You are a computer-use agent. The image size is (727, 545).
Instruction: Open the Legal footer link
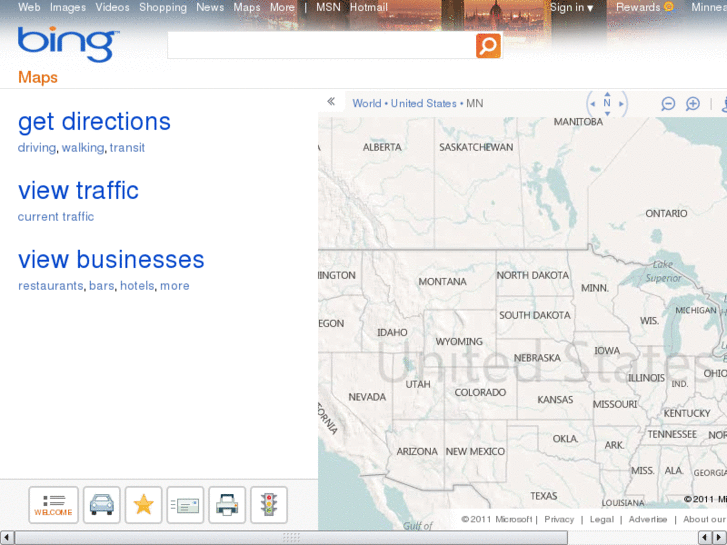point(601,519)
